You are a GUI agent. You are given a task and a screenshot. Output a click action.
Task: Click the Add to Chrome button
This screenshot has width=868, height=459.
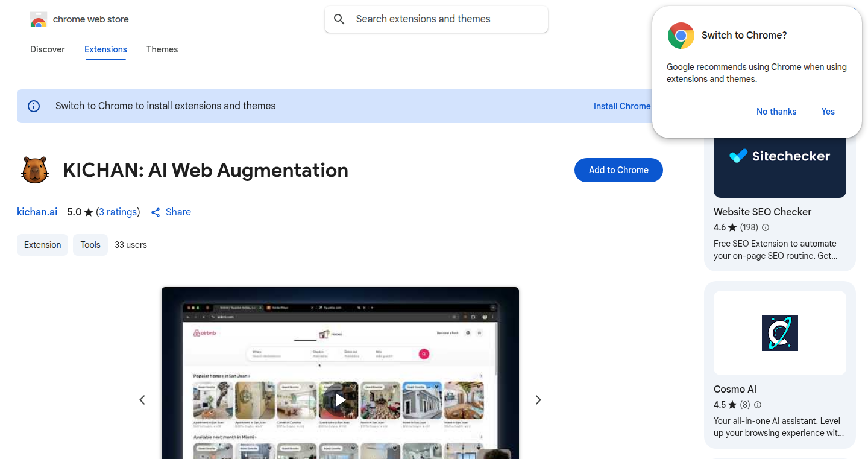[x=618, y=170]
